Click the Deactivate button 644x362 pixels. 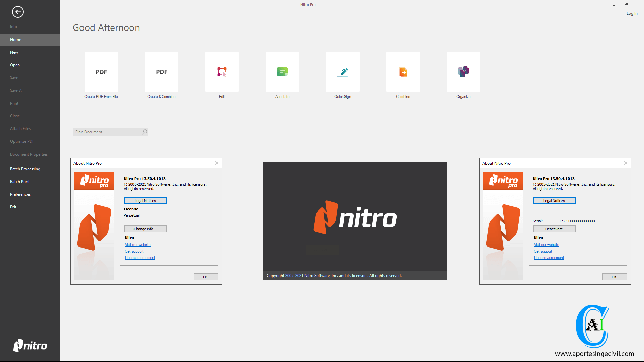(x=554, y=229)
